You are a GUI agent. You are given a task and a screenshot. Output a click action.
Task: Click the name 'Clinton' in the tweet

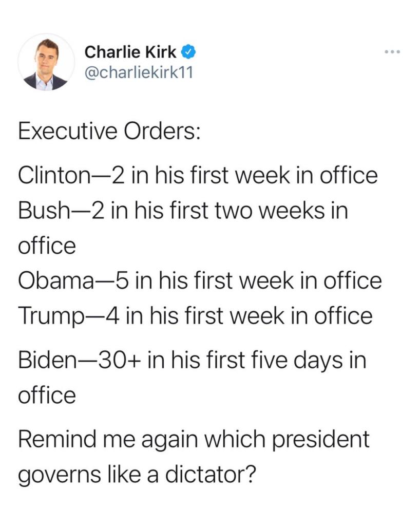point(54,176)
